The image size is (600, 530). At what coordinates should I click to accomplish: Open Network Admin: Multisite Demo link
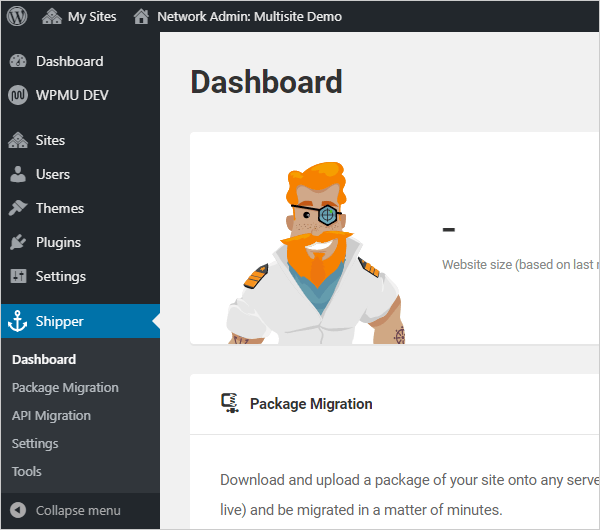point(249,16)
